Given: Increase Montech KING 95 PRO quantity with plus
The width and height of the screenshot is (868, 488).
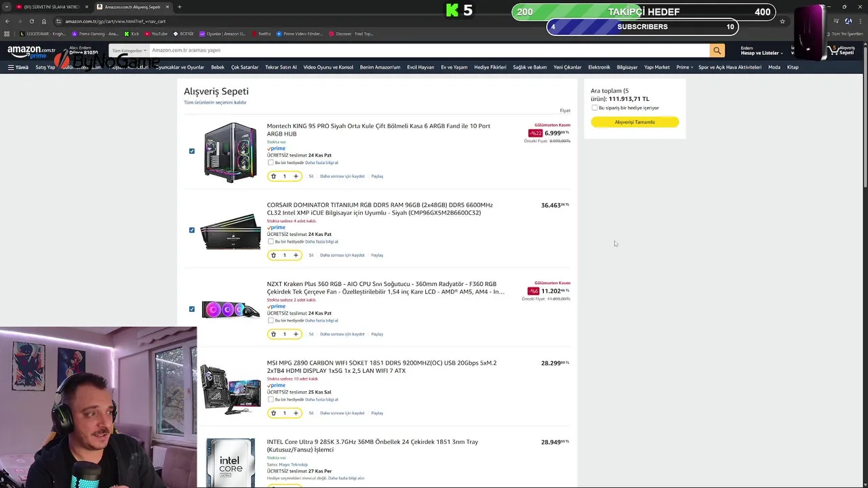Looking at the screenshot, I should pos(296,176).
